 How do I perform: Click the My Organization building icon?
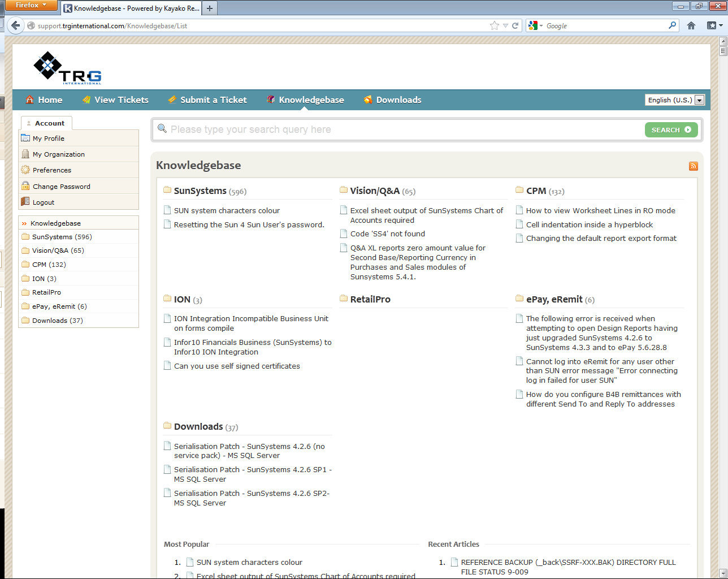click(x=25, y=154)
